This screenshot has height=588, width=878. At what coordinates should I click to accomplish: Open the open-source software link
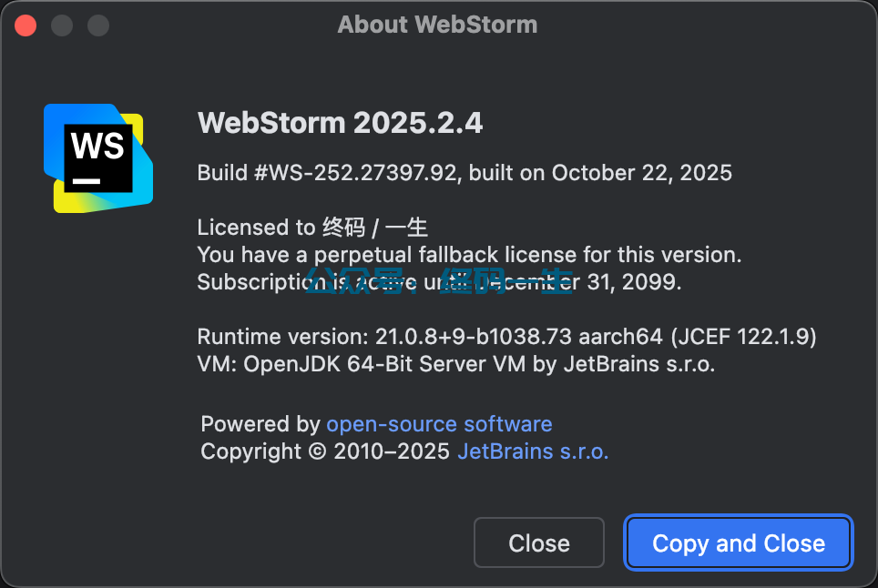pyautogui.click(x=439, y=424)
